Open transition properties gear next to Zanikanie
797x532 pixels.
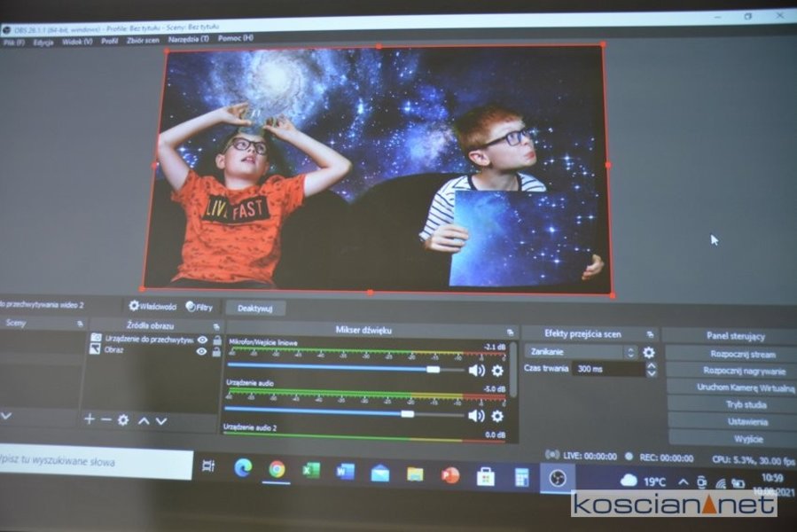pos(649,352)
